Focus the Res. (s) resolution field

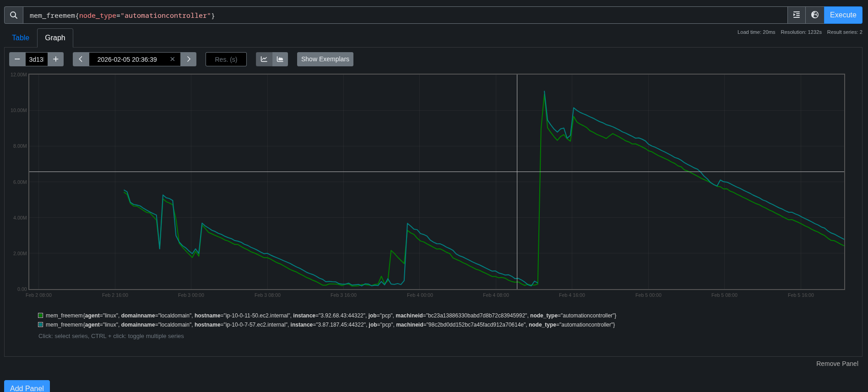tap(226, 59)
